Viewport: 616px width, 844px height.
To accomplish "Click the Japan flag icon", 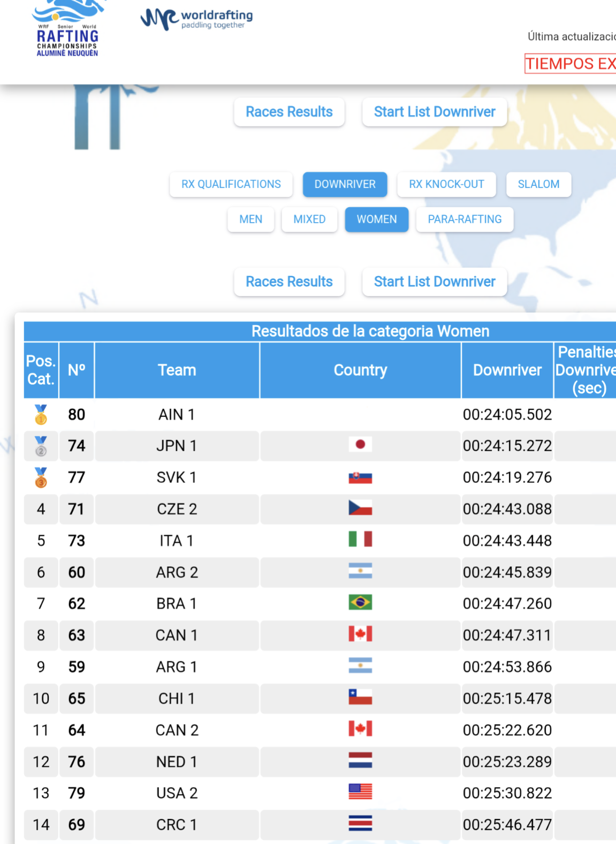I will [x=360, y=445].
